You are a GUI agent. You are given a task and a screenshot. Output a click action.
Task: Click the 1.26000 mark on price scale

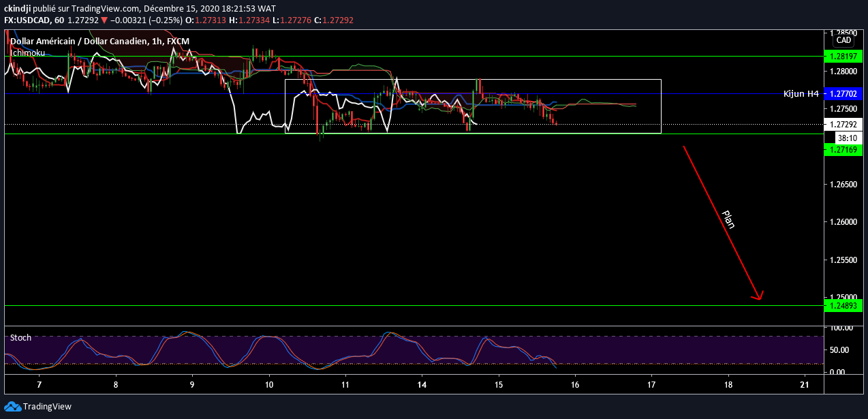tap(843, 222)
